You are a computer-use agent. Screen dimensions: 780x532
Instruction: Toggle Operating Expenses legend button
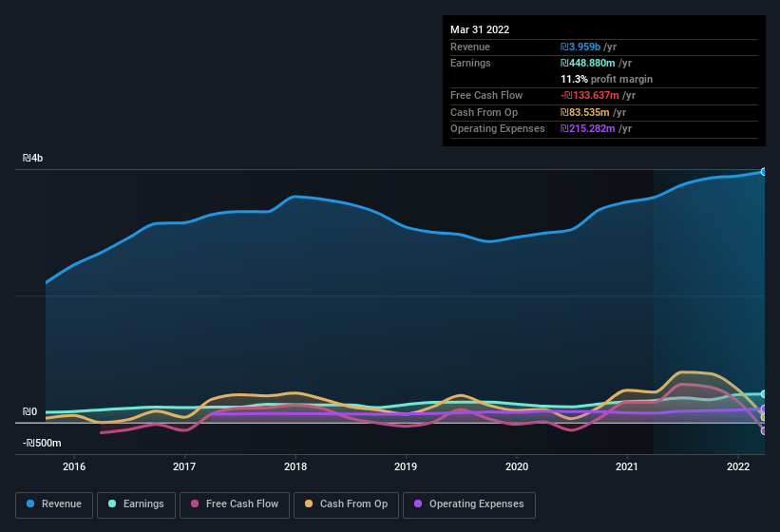469,504
